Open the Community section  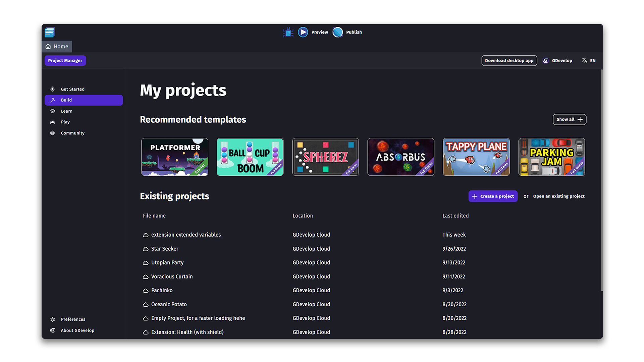point(72,133)
